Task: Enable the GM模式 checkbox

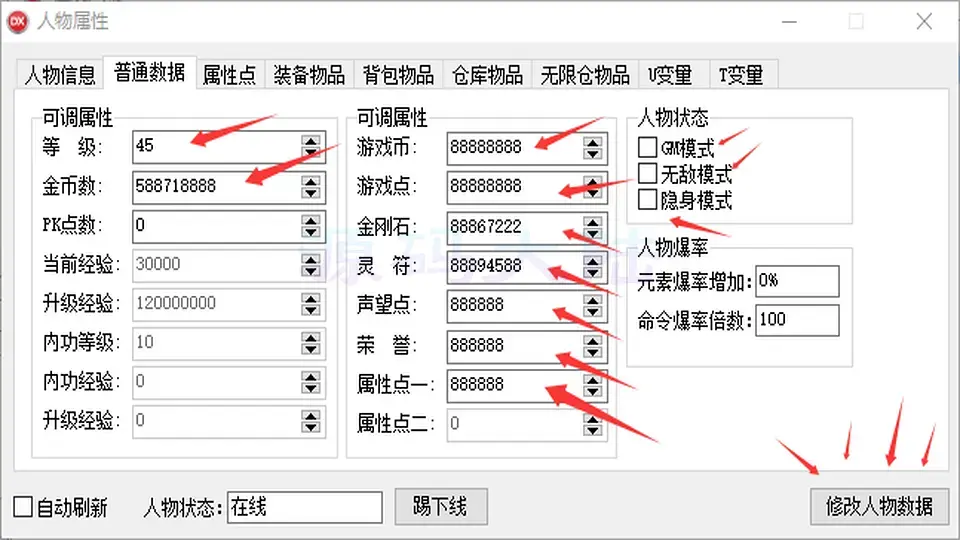Action: (647, 147)
